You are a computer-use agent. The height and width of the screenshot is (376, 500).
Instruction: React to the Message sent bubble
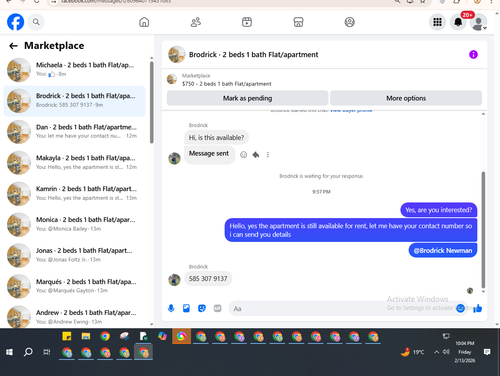244,155
